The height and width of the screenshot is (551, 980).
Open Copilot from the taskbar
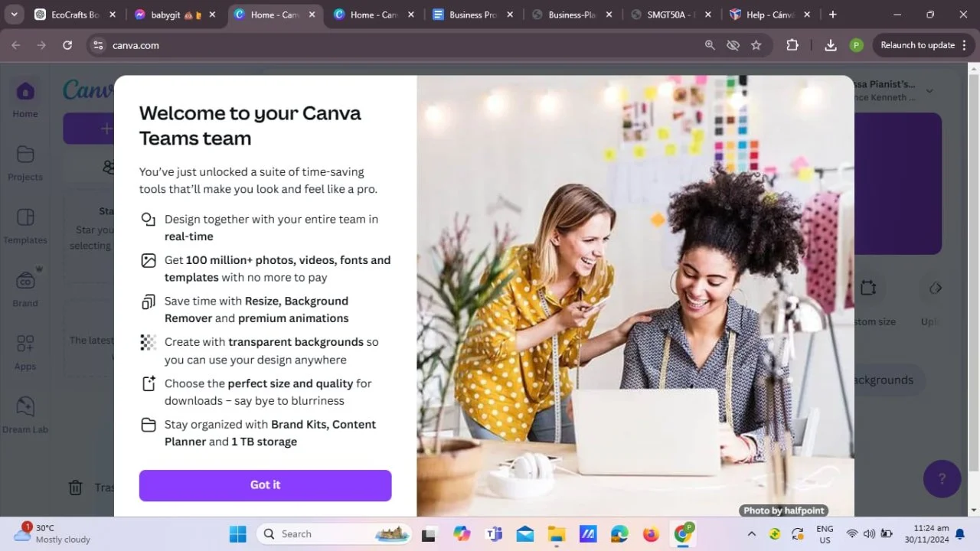point(461,533)
